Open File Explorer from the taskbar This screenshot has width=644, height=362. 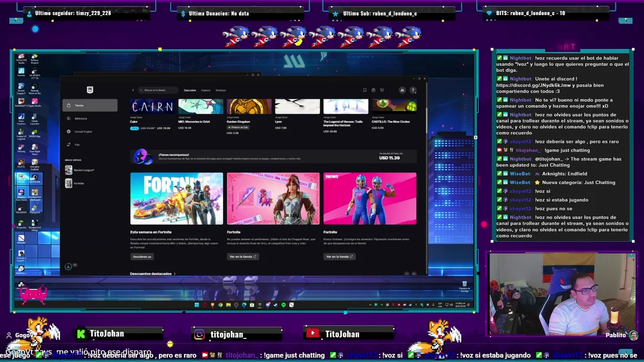click(x=228, y=305)
